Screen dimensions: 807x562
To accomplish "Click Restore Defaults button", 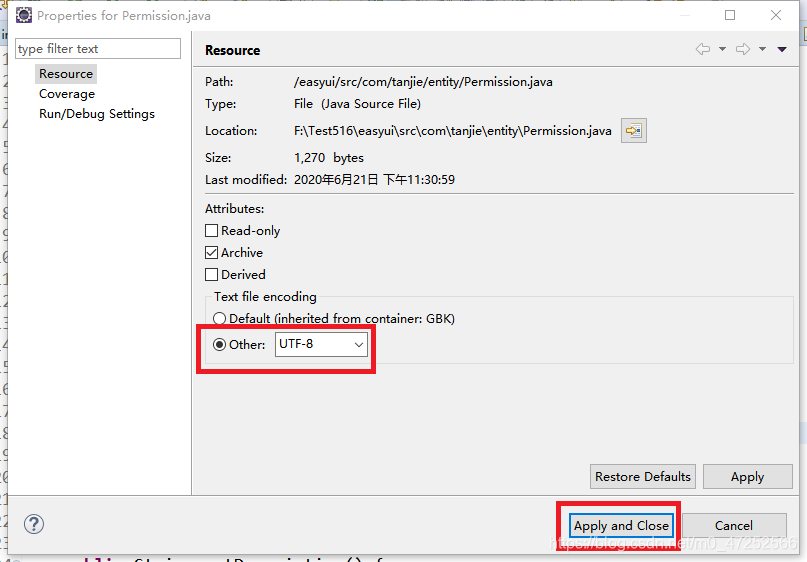I will [643, 477].
